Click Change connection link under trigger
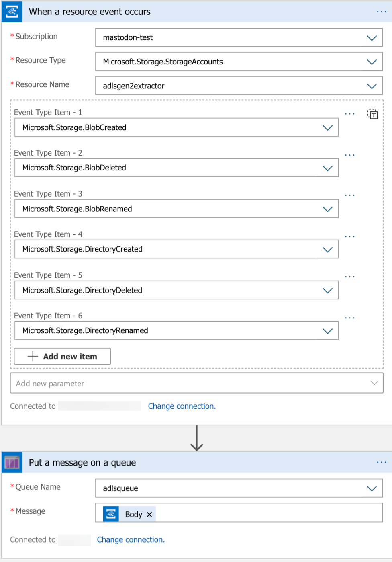This screenshot has width=392, height=562. pyautogui.click(x=182, y=406)
